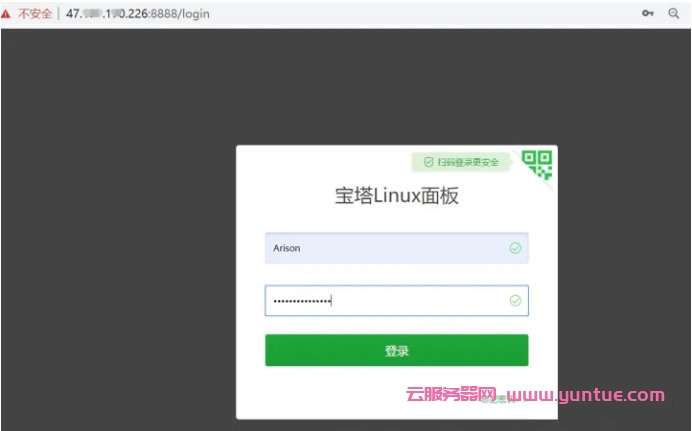Switch to QR code login
Viewport: 692px width, 431px height.
point(538,163)
